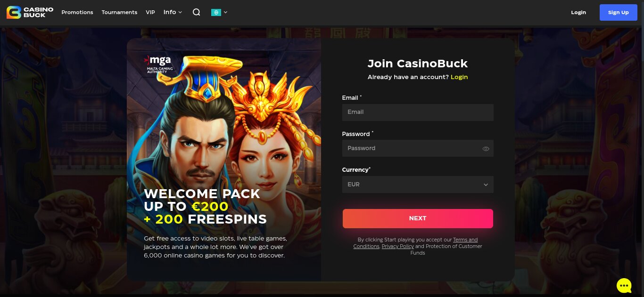Open the language selector dropdown arrow

[225, 13]
